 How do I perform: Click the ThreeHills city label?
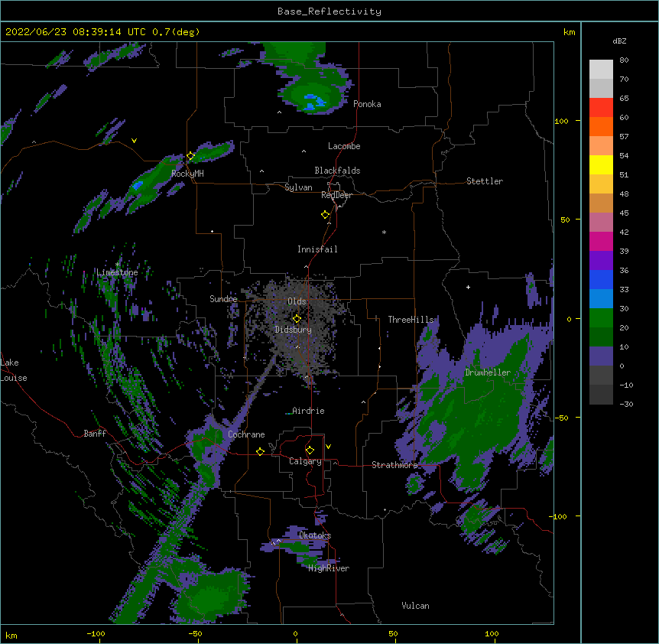(x=411, y=320)
